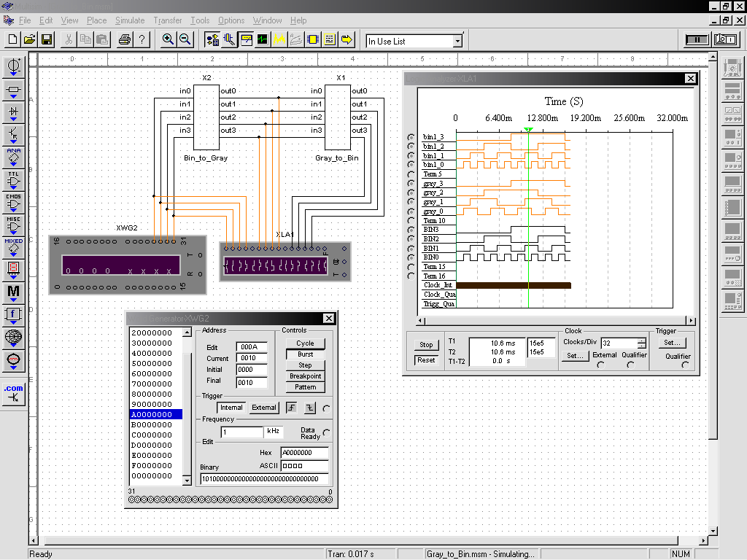This screenshot has height=560, width=747.
Task: Open the Transfer menu
Action: point(168,20)
